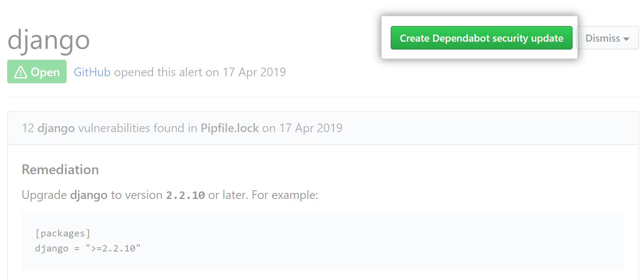Screen dimensions: 644x280
Task: Click bold django in the vulnerabilities header
Action: pos(56,128)
